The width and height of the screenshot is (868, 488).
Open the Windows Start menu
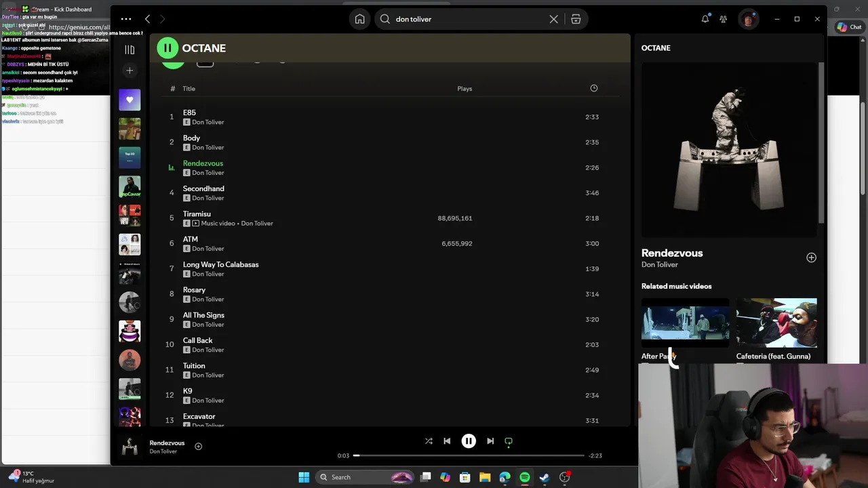(x=304, y=477)
